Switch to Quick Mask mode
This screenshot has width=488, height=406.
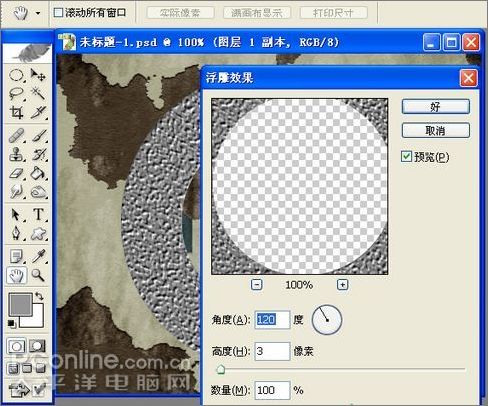click(37, 347)
